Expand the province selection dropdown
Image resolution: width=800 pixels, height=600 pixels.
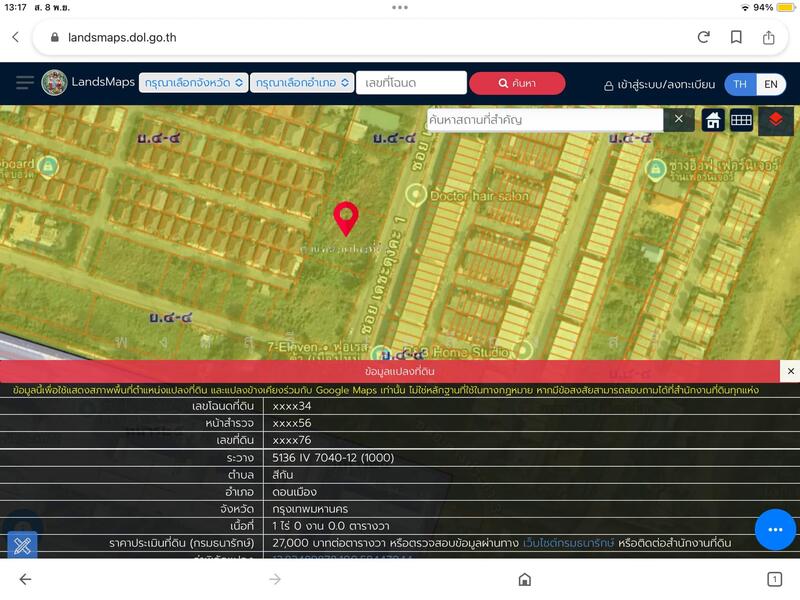(194, 83)
